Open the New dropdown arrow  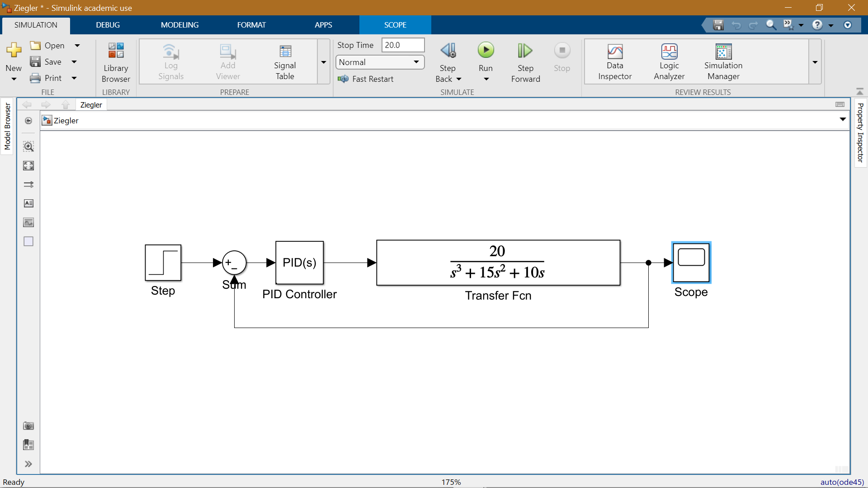coord(14,79)
